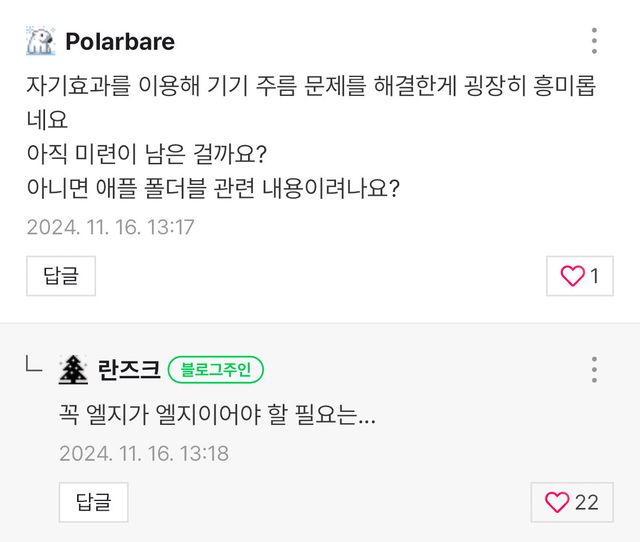Click the reply indent arrow icon
The height and width of the screenshot is (542, 640).
(x=34, y=369)
